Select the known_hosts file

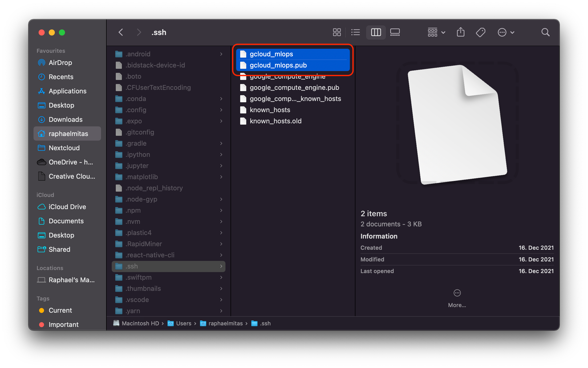[x=270, y=110]
